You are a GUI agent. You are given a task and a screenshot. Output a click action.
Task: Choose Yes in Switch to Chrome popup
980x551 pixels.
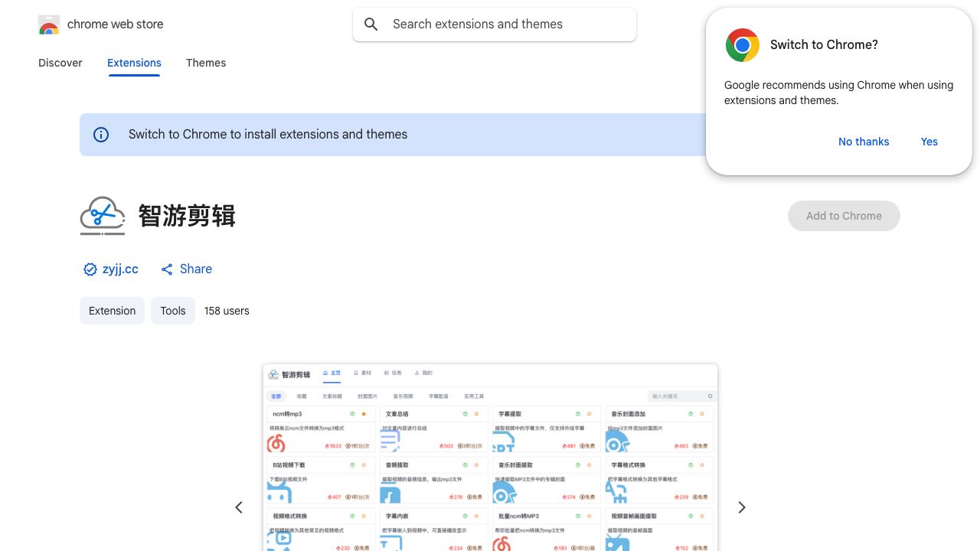point(929,142)
